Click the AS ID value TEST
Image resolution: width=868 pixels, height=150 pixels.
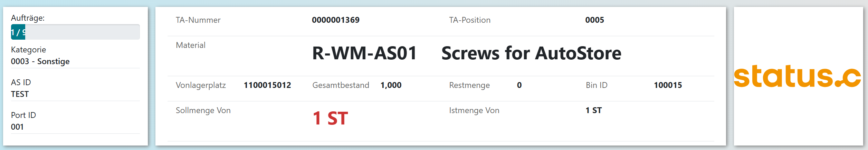[x=20, y=94]
